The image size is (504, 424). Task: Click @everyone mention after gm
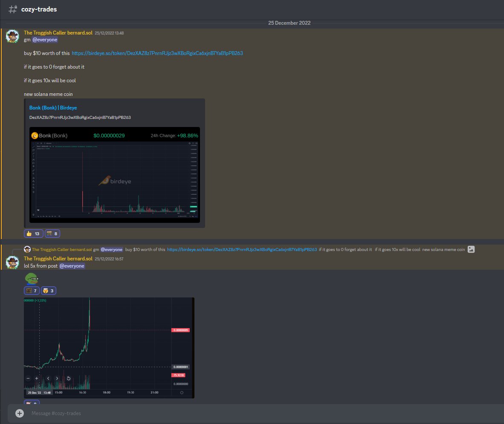(x=45, y=40)
